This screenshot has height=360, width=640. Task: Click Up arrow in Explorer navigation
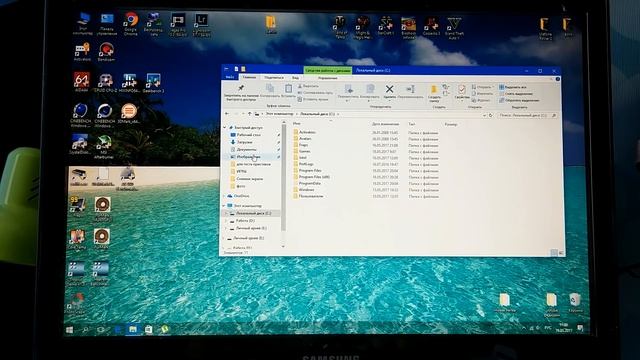(249, 114)
